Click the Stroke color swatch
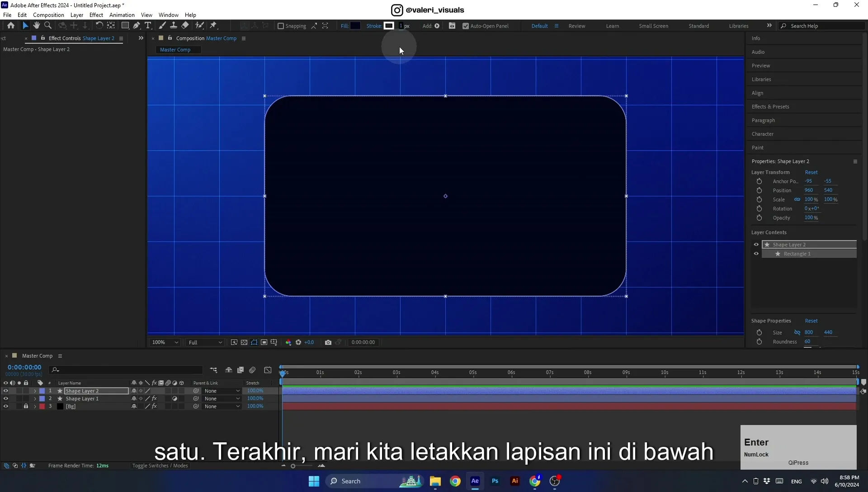 [389, 26]
